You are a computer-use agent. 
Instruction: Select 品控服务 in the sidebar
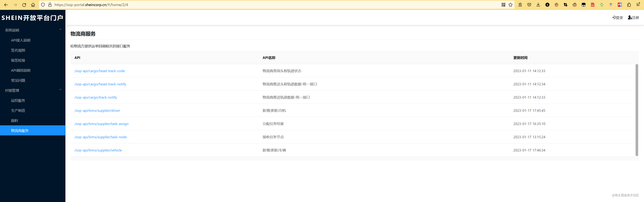tap(18, 101)
